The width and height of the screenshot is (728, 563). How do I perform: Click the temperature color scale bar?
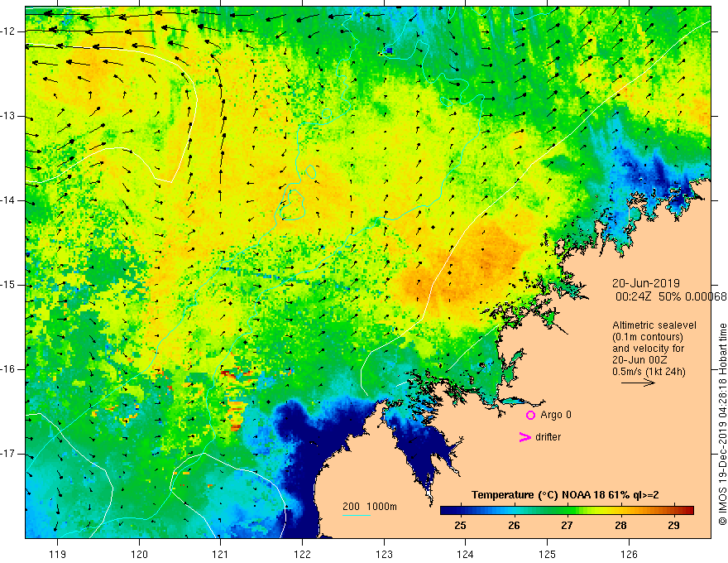[x=567, y=510]
